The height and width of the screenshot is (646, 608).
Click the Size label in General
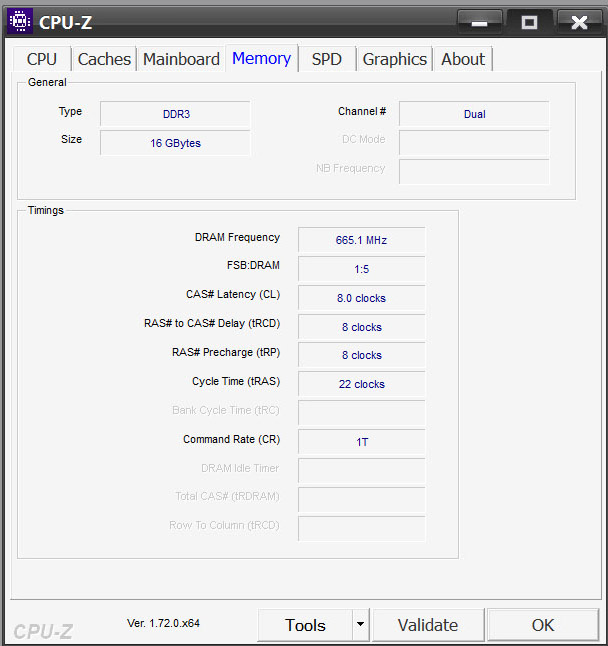(71, 139)
